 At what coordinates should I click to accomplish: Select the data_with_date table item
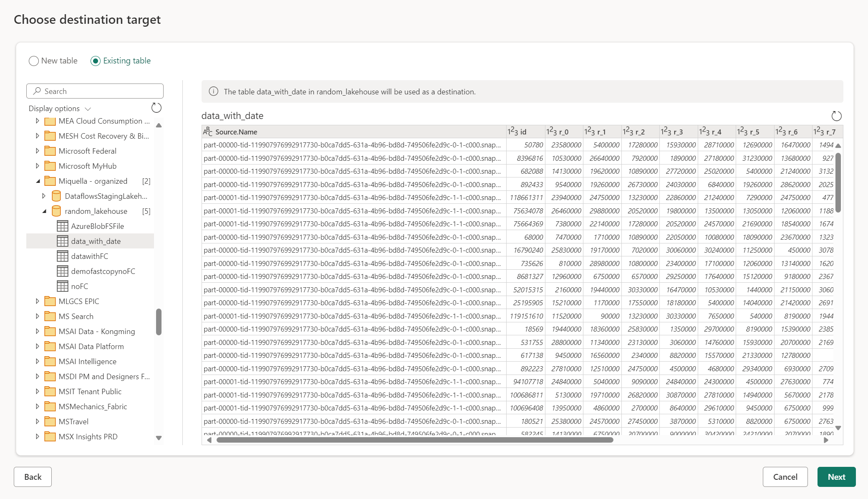tap(96, 241)
